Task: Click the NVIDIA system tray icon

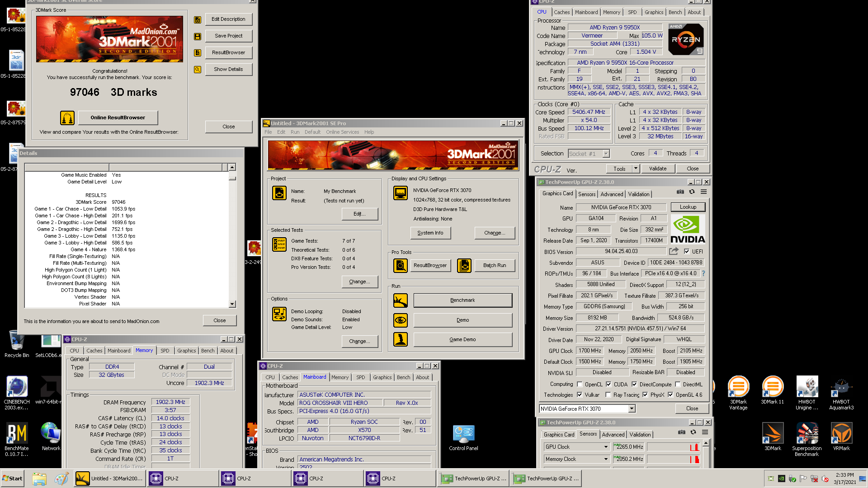Action: [781, 479]
